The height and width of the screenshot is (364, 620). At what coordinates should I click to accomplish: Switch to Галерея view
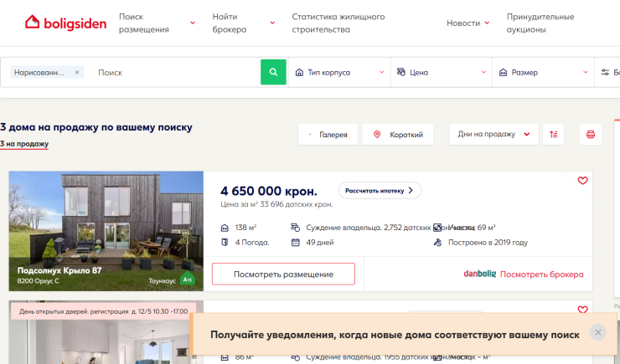(328, 135)
